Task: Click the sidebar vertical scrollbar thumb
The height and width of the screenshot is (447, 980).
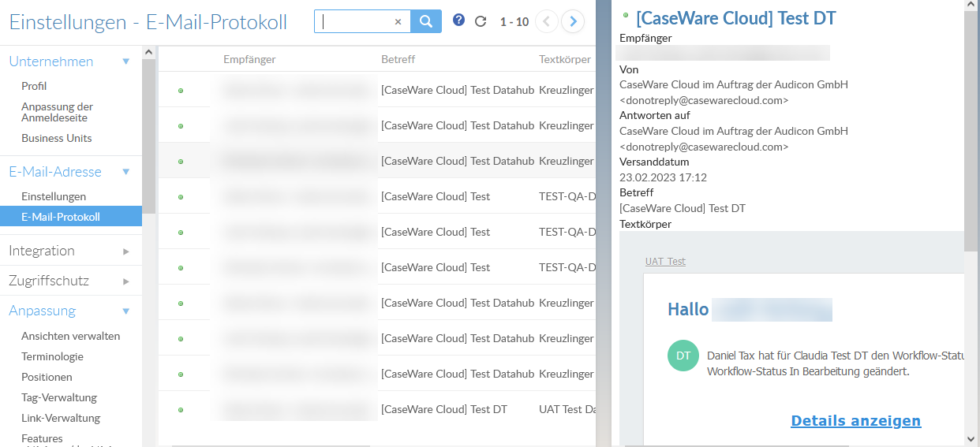Action: point(148,136)
